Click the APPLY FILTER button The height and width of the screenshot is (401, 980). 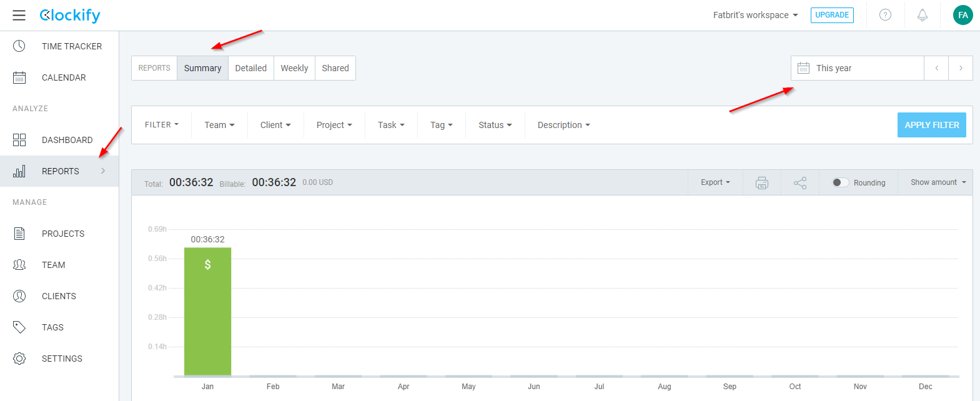[932, 125]
